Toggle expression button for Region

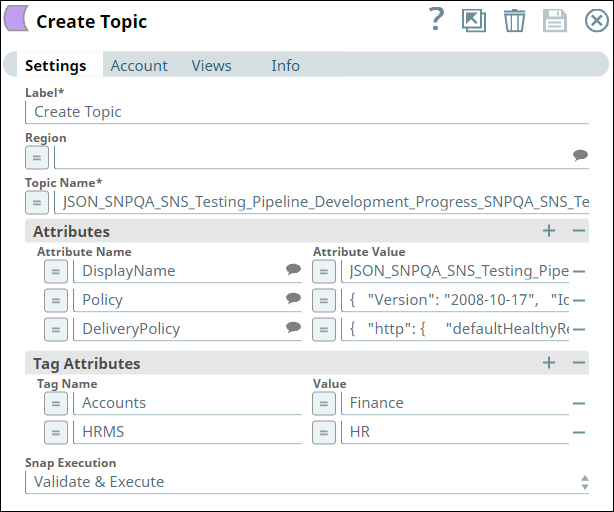37,158
